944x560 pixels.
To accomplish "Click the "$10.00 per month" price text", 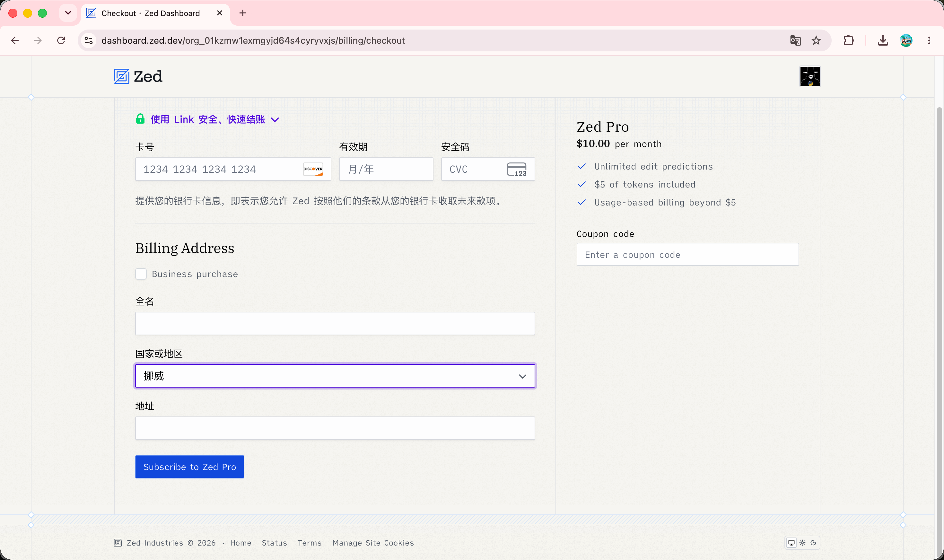I will click(x=619, y=144).
